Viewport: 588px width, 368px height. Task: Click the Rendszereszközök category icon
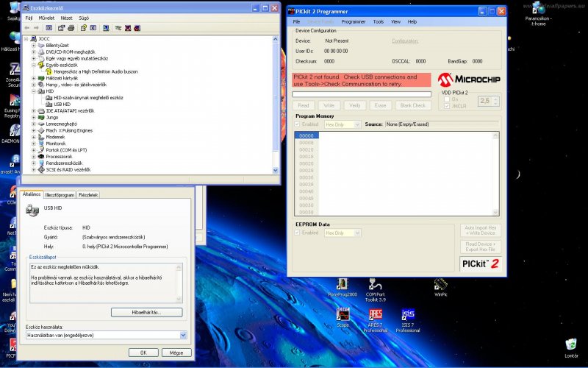[x=41, y=163]
